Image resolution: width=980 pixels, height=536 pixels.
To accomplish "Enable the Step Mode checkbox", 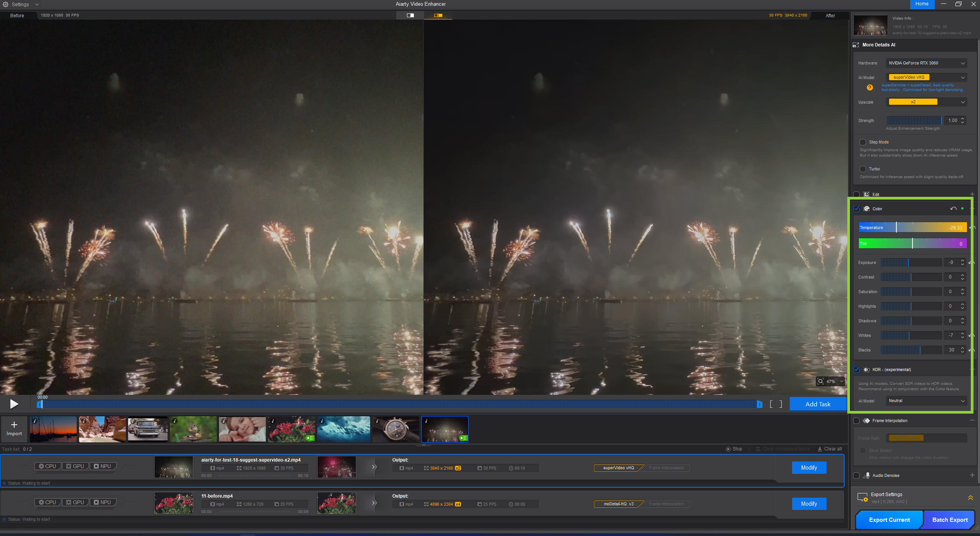I will pos(863,142).
